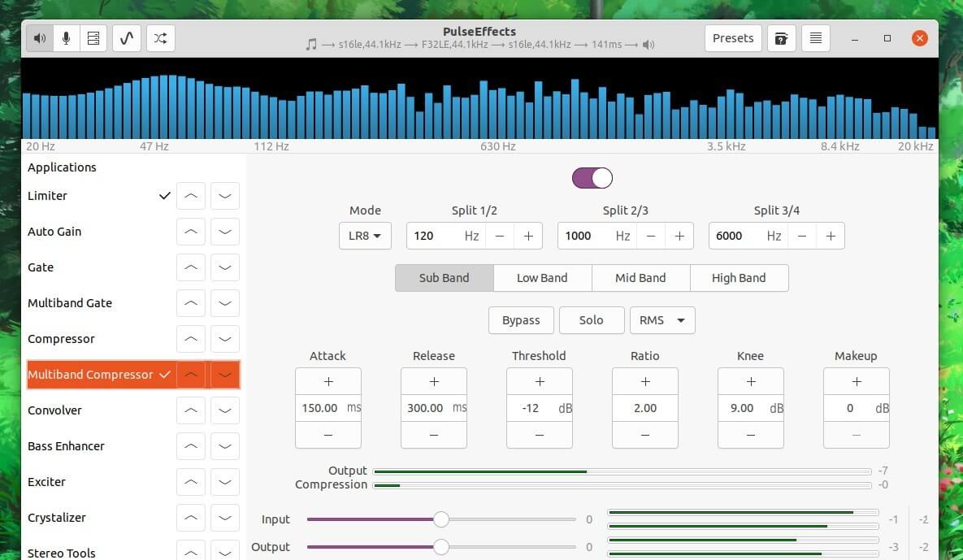Open the help preset icon beside Presets

tap(781, 37)
